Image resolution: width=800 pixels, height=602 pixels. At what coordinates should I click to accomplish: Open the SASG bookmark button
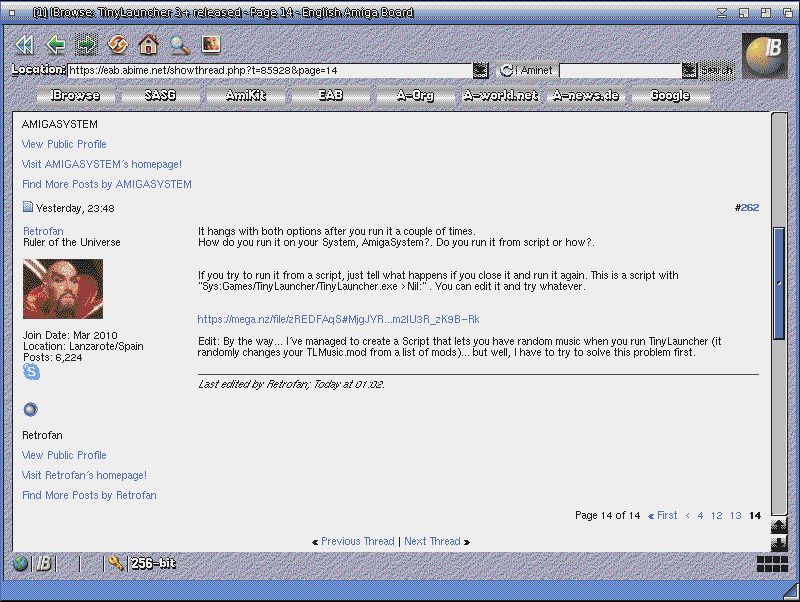pos(160,95)
